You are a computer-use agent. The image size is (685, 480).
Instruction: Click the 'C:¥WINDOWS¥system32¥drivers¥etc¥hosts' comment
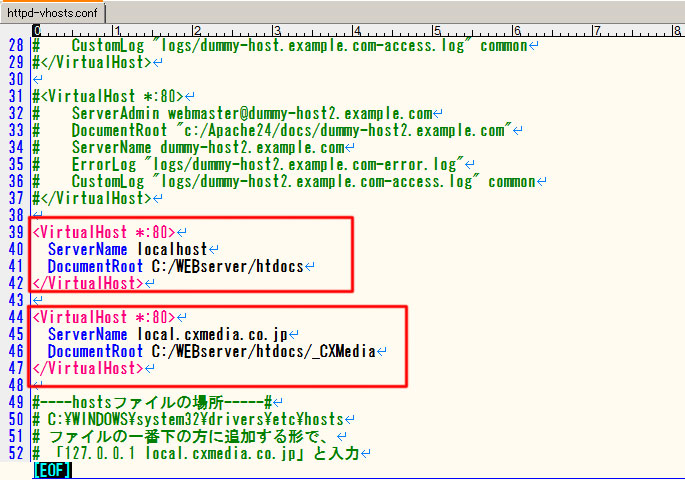pyautogui.click(x=196, y=419)
